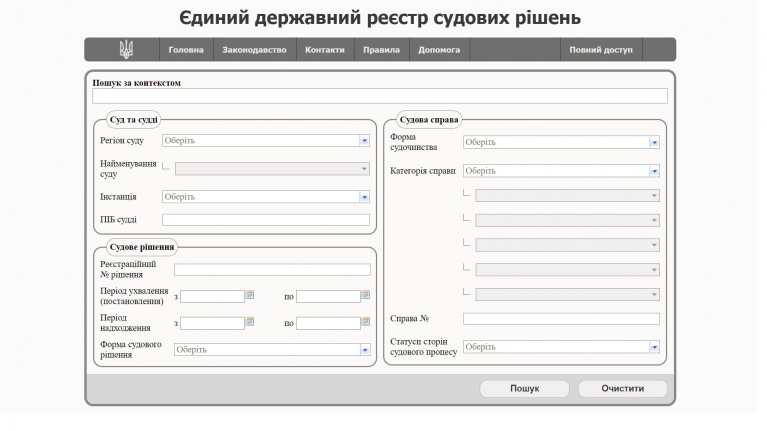Open calendar for Період ухвалення start date

coord(249,295)
